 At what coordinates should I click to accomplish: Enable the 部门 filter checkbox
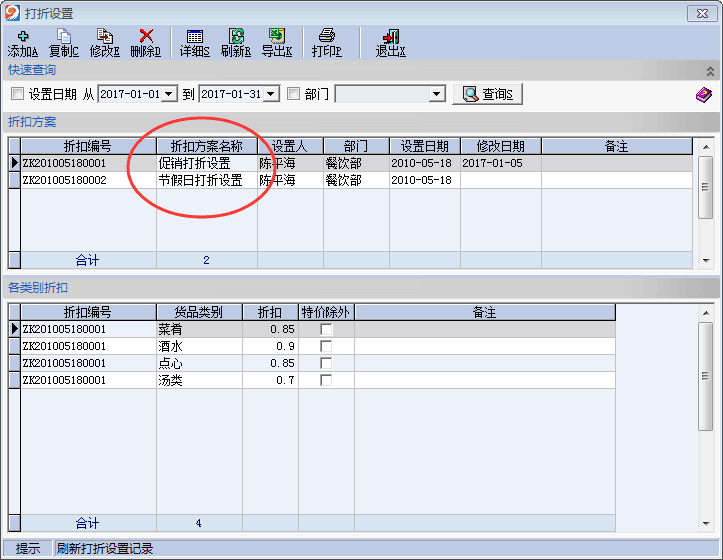[293, 94]
